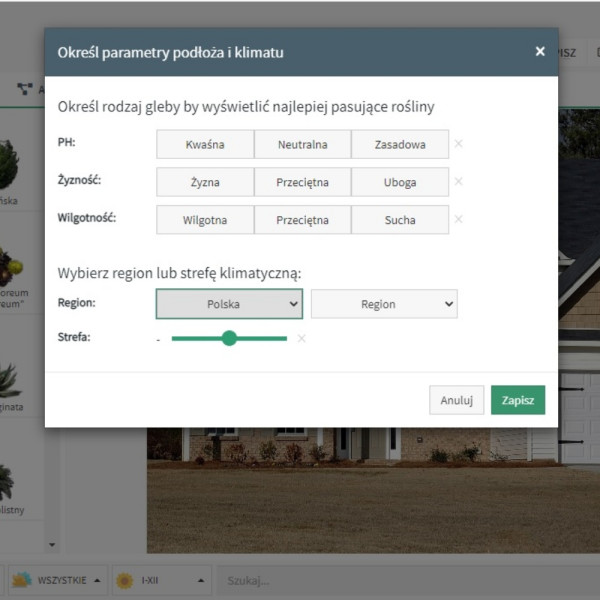Click the hierarchy icon in background toolbar
600x600 pixels.
coord(25,89)
